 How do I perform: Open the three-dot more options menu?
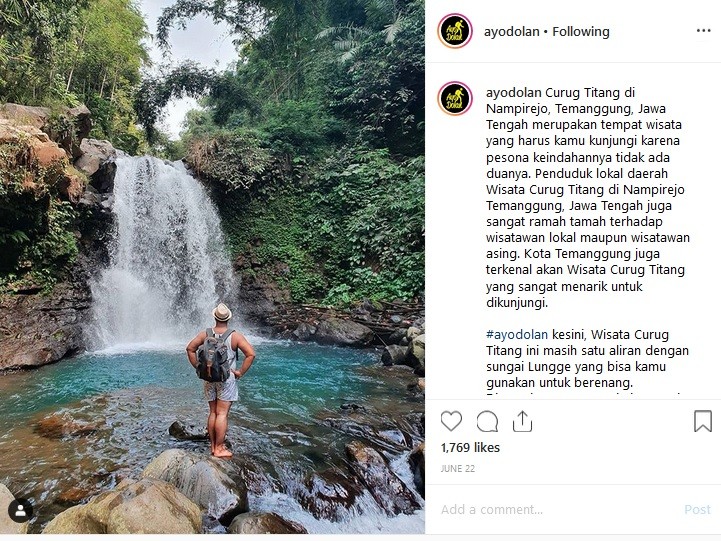[x=704, y=31]
